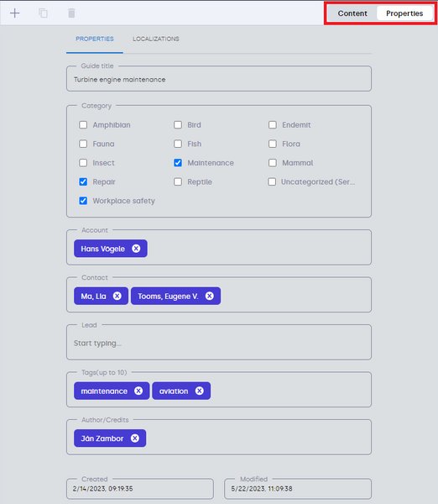The width and height of the screenshot is (438, 504).
Task: Click the Tooms, Eugene V. chip label
Action: (x=168, y=297)
